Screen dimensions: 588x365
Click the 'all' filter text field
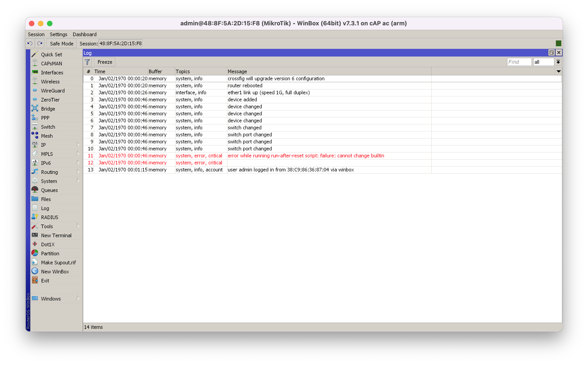coord(544,62)
